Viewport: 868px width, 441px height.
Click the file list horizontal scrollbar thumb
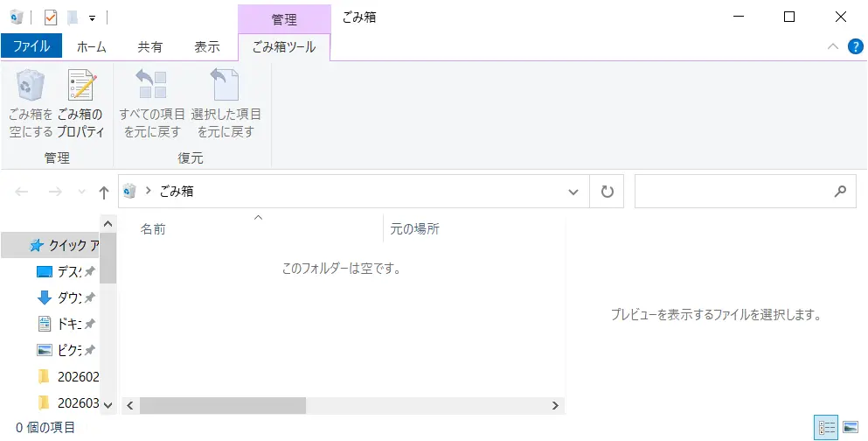(x=223, y=405)
